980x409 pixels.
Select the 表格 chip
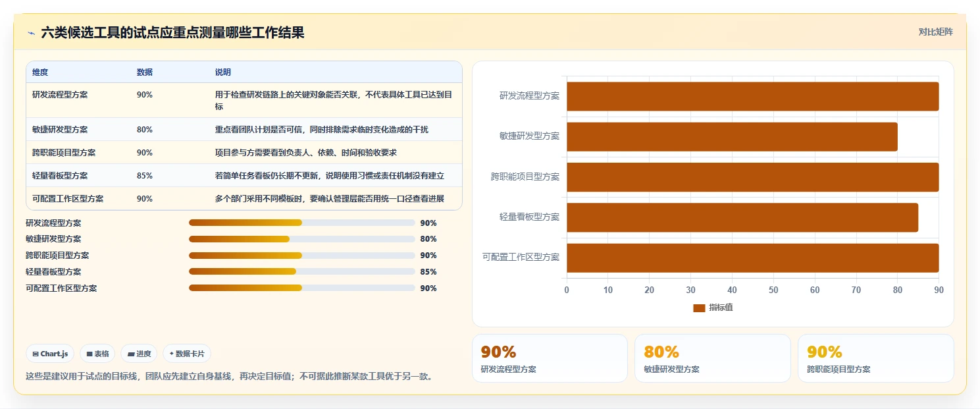point(97,354)
